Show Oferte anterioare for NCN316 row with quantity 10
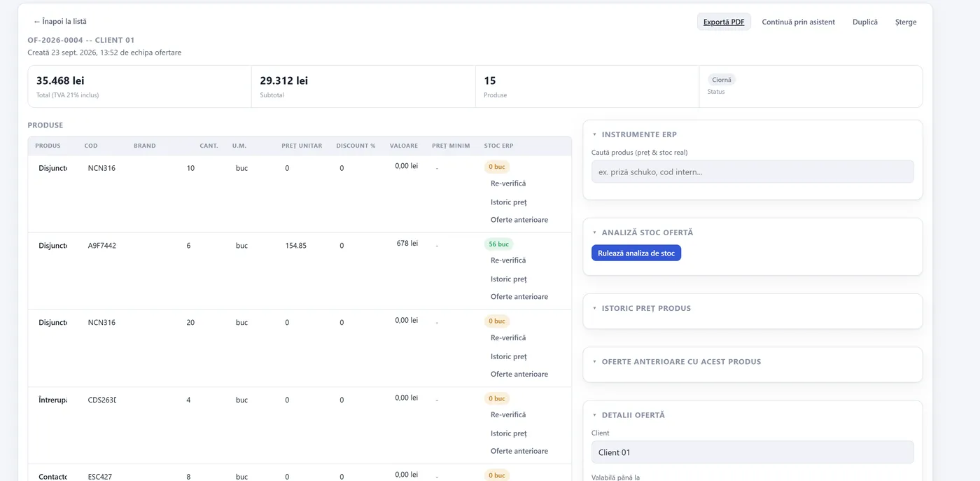980x481 pixels. pos(519,220)
